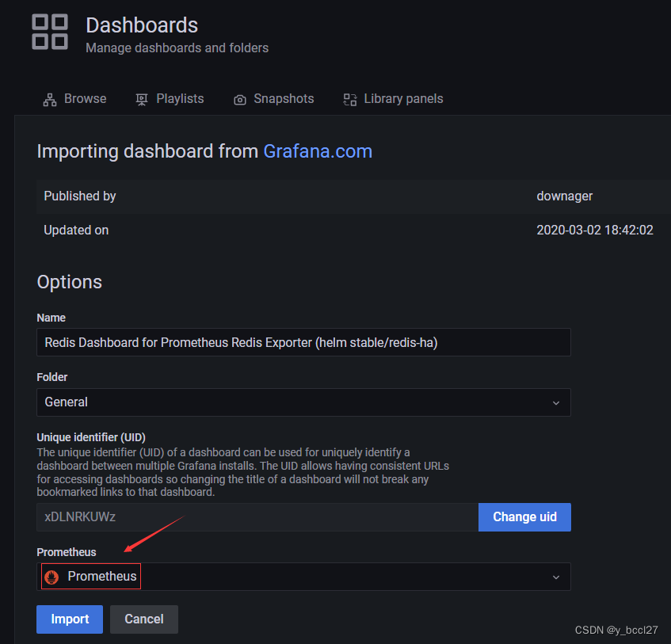
Task: Expand the Folder dropdown chevron
Action: 556,402
